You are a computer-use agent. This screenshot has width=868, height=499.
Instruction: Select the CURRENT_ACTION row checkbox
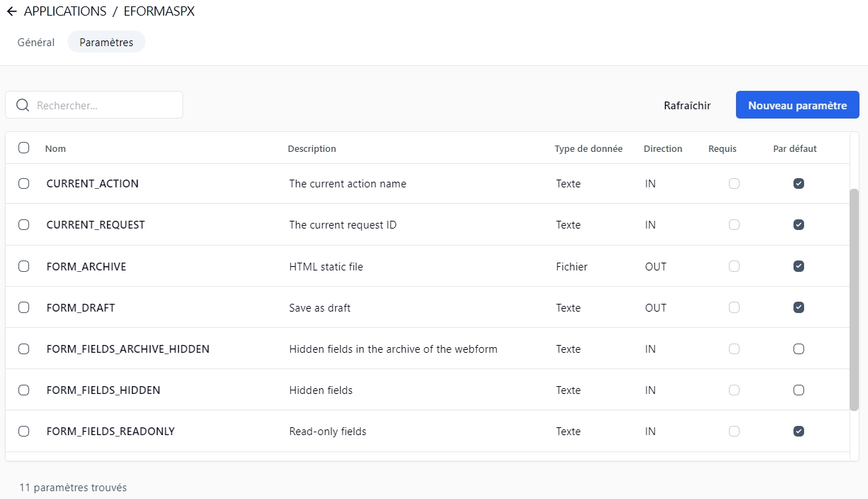[x=24, y=183]
